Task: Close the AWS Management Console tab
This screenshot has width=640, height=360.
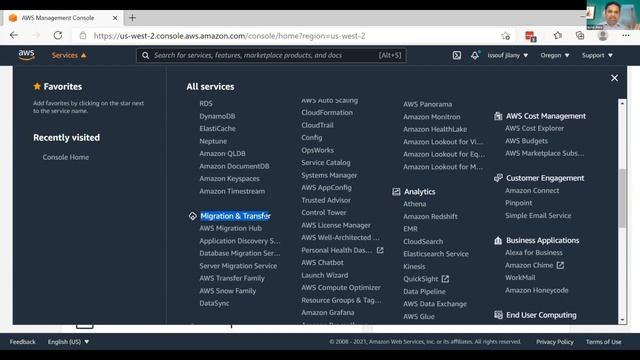Action: tap(115, 18)
